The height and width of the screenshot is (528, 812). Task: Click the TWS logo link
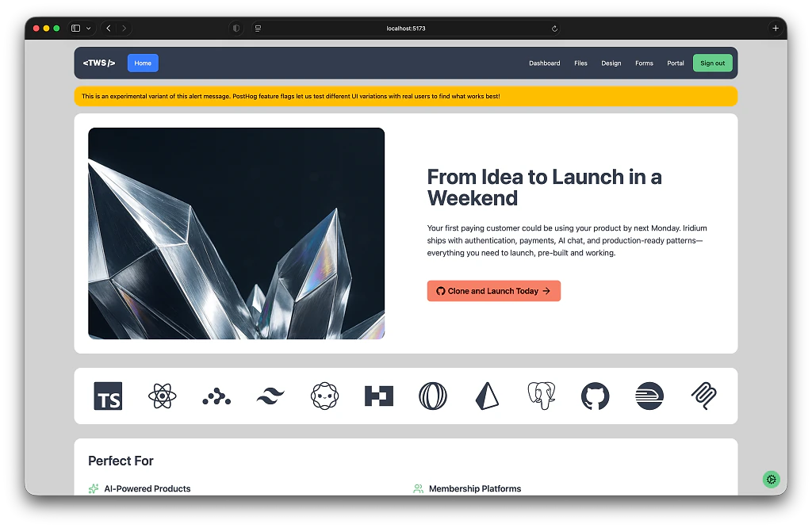[98, 63]
